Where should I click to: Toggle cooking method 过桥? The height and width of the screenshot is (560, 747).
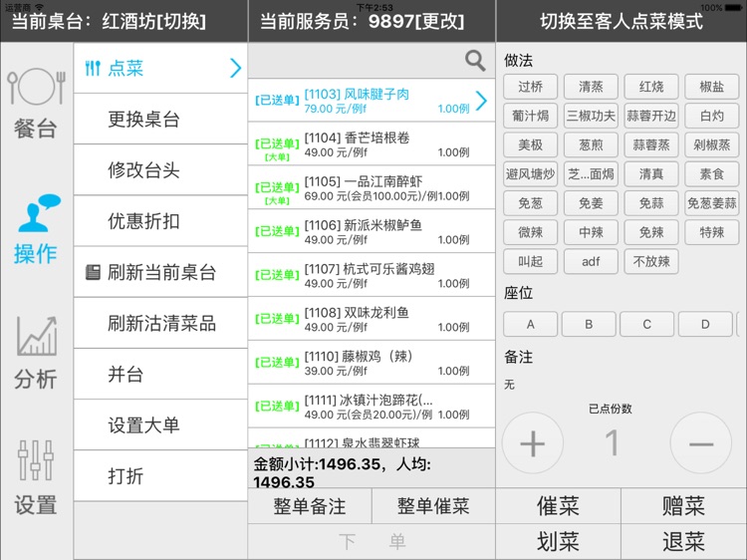click(x=530, y=87)
